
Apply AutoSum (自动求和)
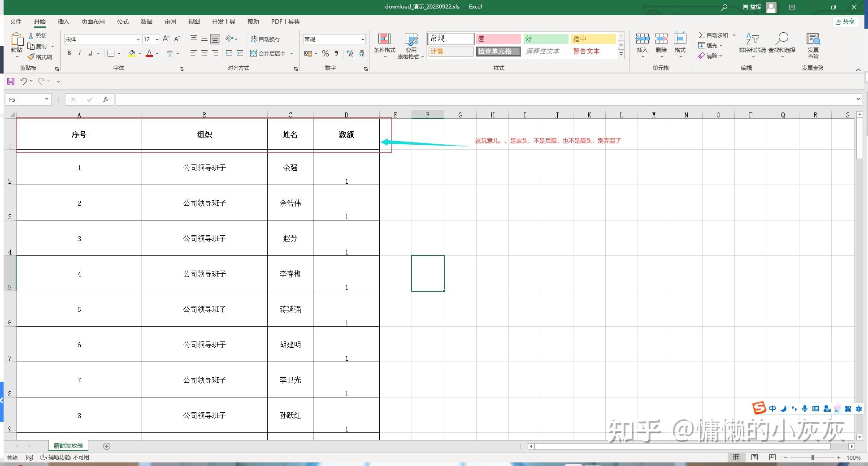(715, 35)
